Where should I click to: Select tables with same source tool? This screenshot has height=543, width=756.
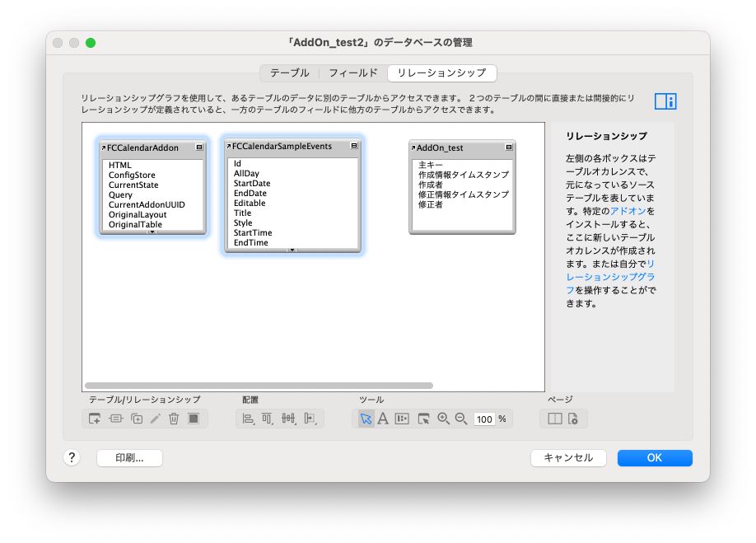coord(402,419)
